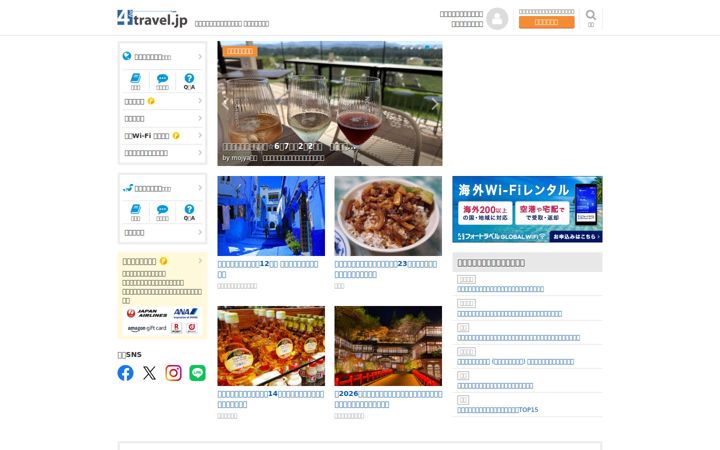The width and height of the screenshot is (720, 450).
Task: Expand the yellow points panel chevron
Action: click(200, 261)
